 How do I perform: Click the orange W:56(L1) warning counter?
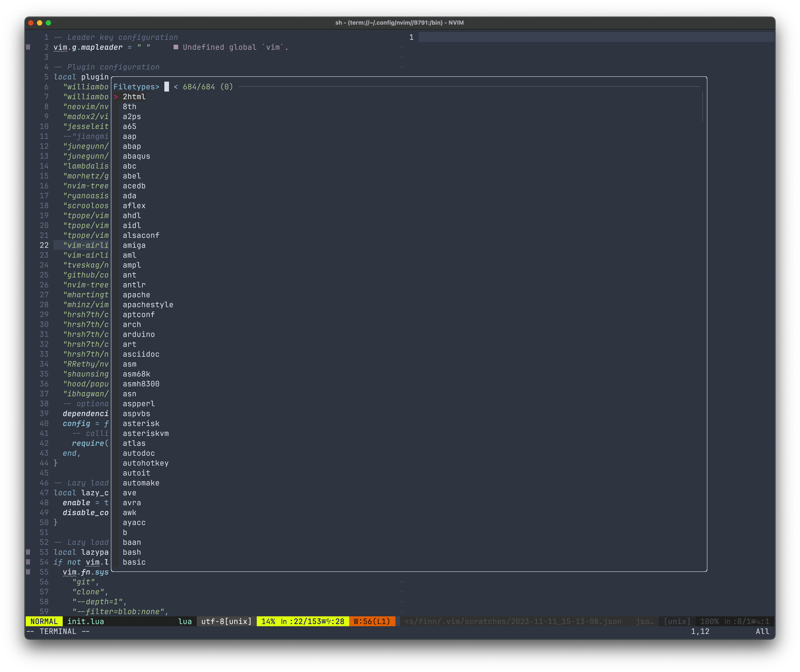coord(372,621)
